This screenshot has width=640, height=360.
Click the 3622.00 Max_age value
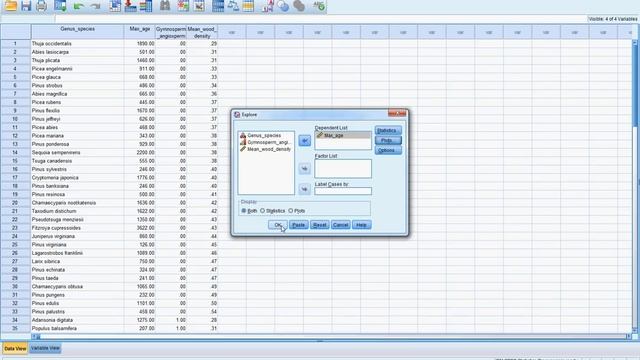pos(140,228)
